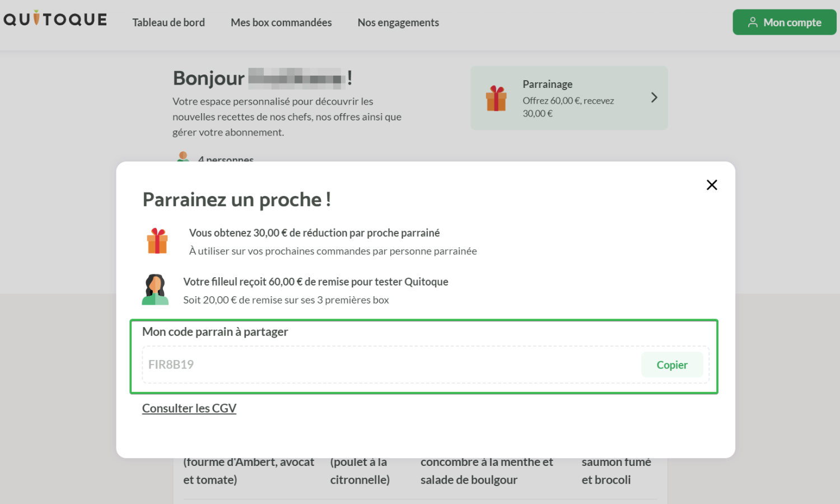Click the Bonjour greeting heading
Screen dimensions: 840x504
pos(263,78)
